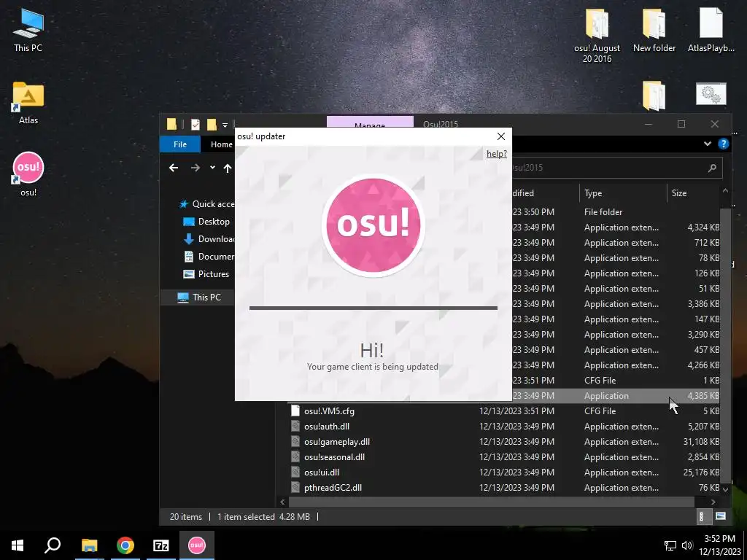Sort by Date modified column header
Screen dimensions: 747x560
coord(546,192)
